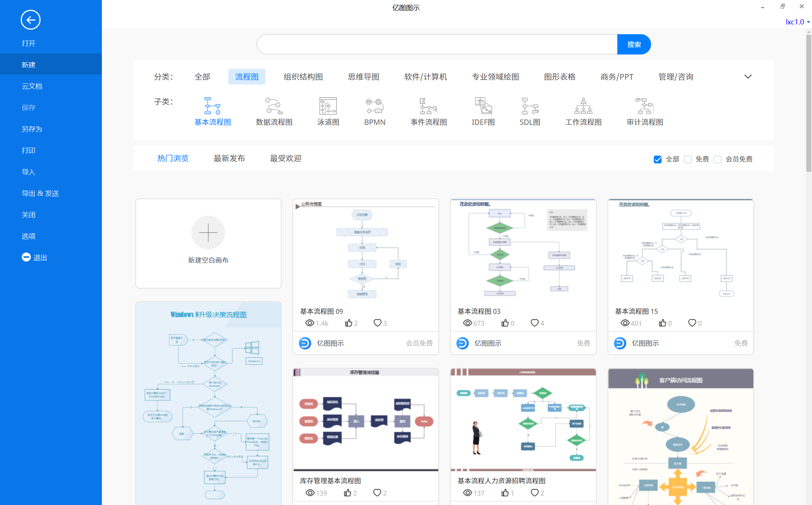The width and height of the screenshot is (812, 505).
Task: Select the 基本流程图 subcategory icon
Action: tap(212, 106)
